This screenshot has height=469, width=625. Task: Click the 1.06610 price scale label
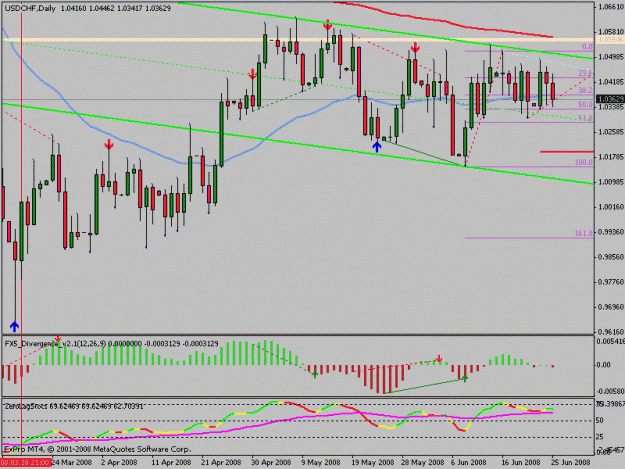[x=611, y=7]
